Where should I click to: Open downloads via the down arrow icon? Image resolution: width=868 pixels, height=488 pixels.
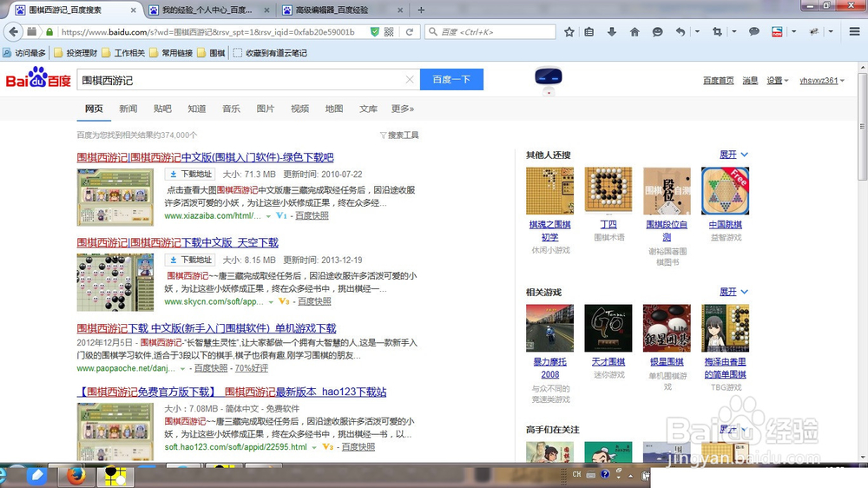[612, 32]
